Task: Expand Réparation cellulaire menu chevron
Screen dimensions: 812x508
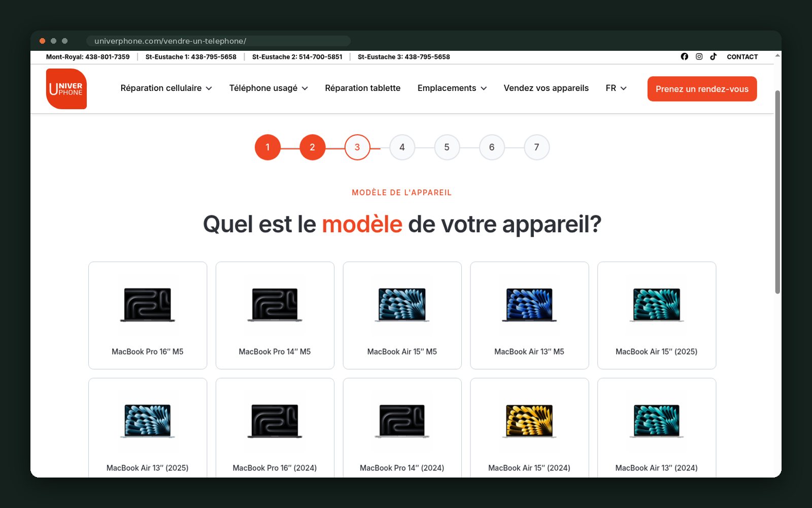Action: coord(209,88)
